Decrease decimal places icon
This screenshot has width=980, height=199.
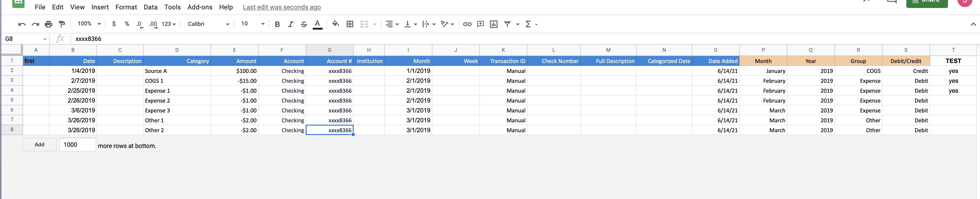[x=140, y=25]
